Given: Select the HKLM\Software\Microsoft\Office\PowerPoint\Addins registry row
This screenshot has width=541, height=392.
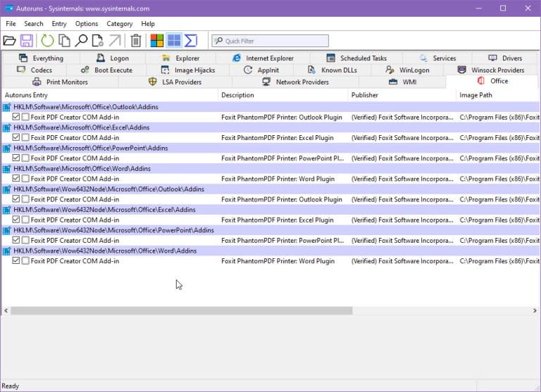Looking at the screenshot, I should 270,148.
